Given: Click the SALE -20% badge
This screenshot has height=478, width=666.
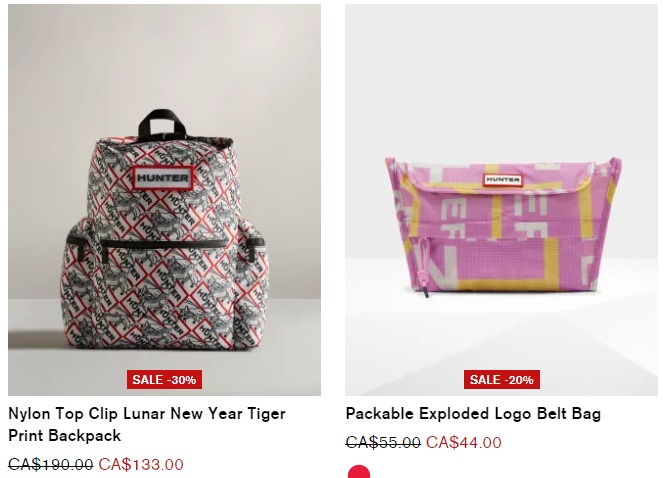Looking at the screenshot, I should (502, 379).
